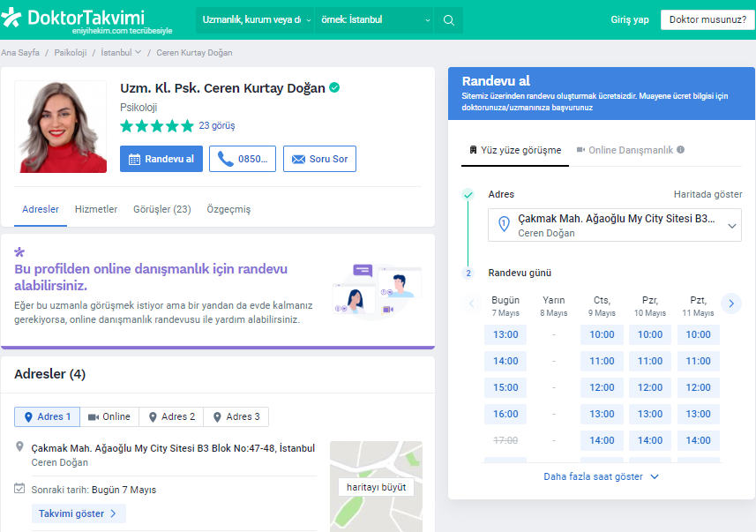Click the phone icon button 0850...

click(243, 159)
